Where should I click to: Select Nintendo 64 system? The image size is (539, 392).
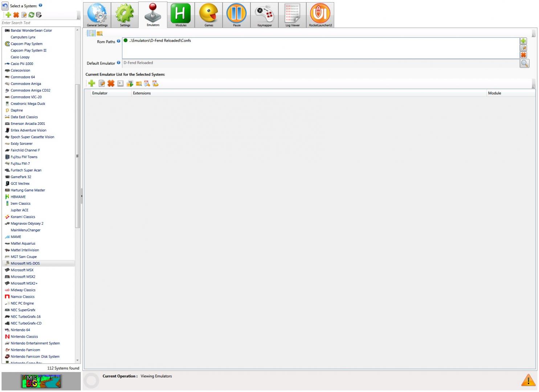pyautogui.click(x=20, y=330)
